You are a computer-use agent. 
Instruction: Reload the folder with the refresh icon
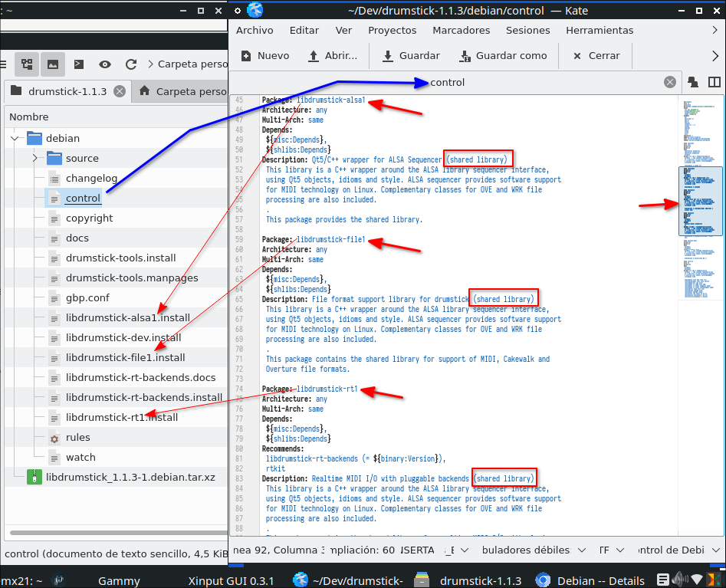click(131, 64)
